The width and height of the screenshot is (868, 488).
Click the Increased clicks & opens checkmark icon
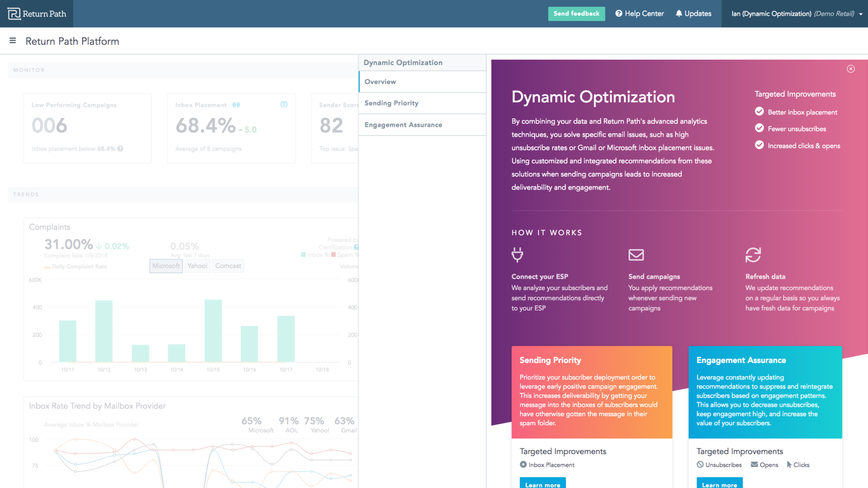click(x=759, y=145)
